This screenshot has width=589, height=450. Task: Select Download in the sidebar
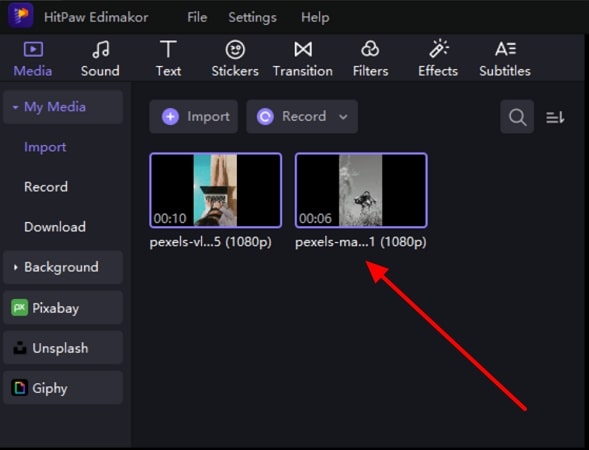pos(55,227)
